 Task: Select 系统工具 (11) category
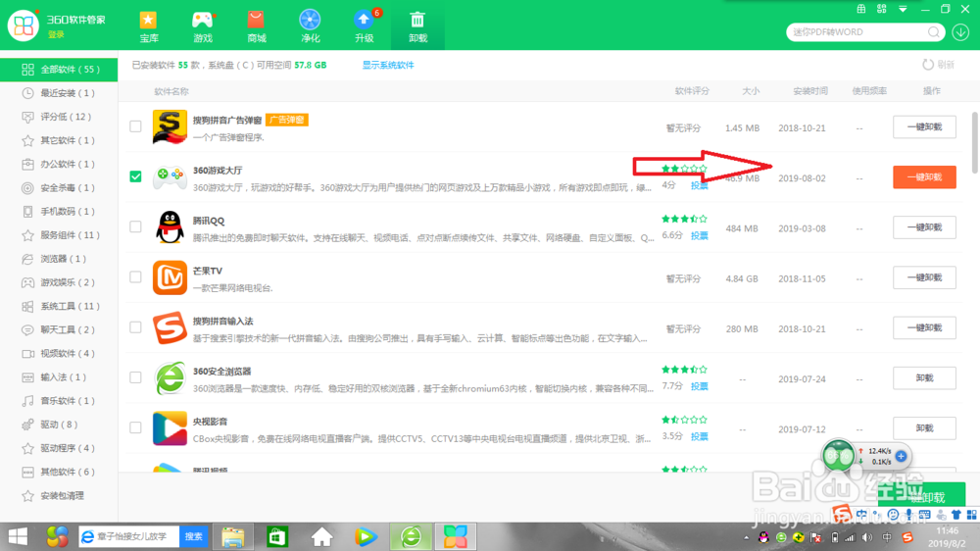[59, 307]
